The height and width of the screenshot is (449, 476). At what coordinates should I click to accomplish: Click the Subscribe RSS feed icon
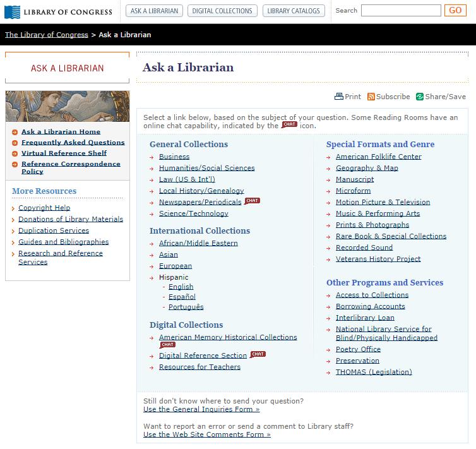click(371, 97)
